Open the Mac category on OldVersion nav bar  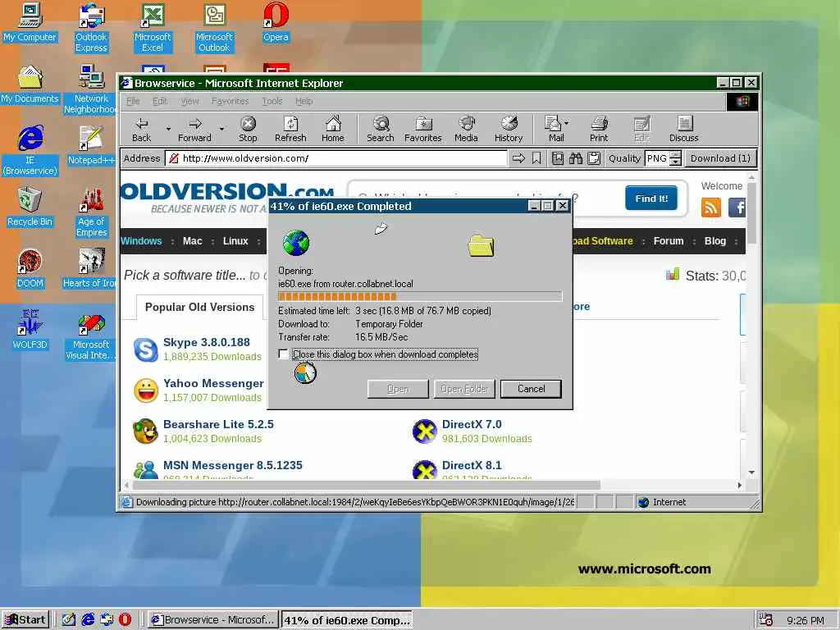(192, 241)
